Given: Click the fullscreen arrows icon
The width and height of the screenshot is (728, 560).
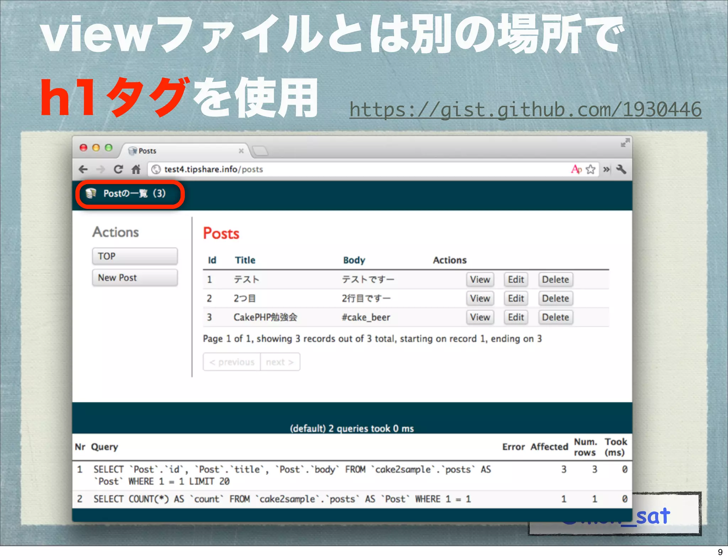Looking at the screenshot, I should coord(625,143).
